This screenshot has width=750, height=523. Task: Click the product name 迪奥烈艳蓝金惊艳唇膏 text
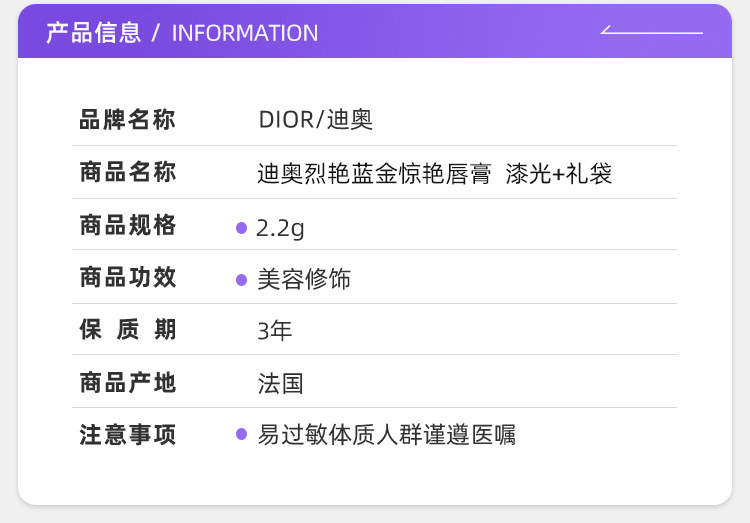[375, 174]
